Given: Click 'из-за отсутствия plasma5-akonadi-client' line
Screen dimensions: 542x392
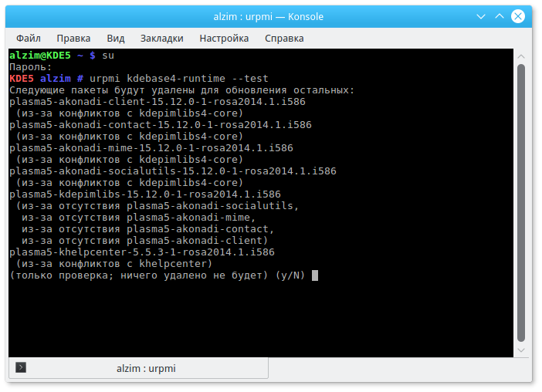Looking at the screenshot, I should [x=145, y=241].
